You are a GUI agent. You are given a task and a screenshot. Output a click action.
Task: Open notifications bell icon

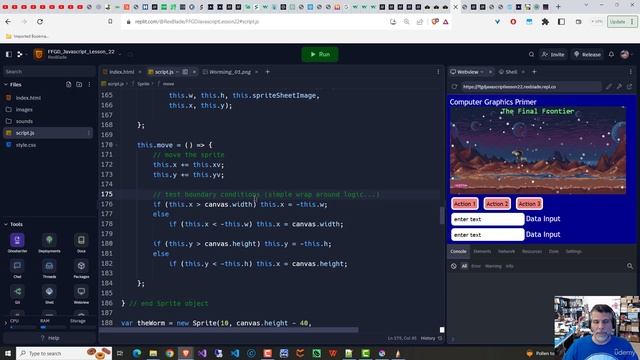click(x=611, y=54)
